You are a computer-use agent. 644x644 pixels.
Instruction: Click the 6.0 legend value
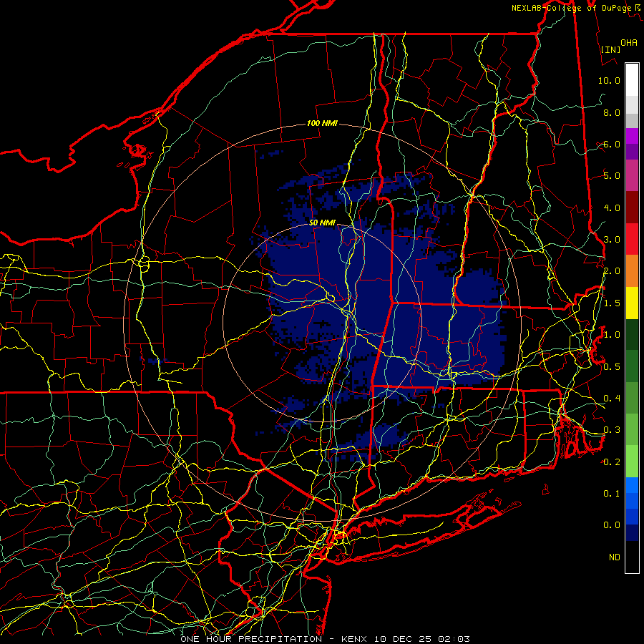(612, 144)
